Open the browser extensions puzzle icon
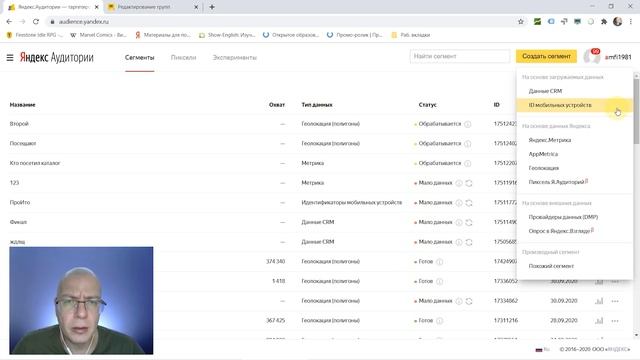This screenshot has height=360, width=640. 604,22
